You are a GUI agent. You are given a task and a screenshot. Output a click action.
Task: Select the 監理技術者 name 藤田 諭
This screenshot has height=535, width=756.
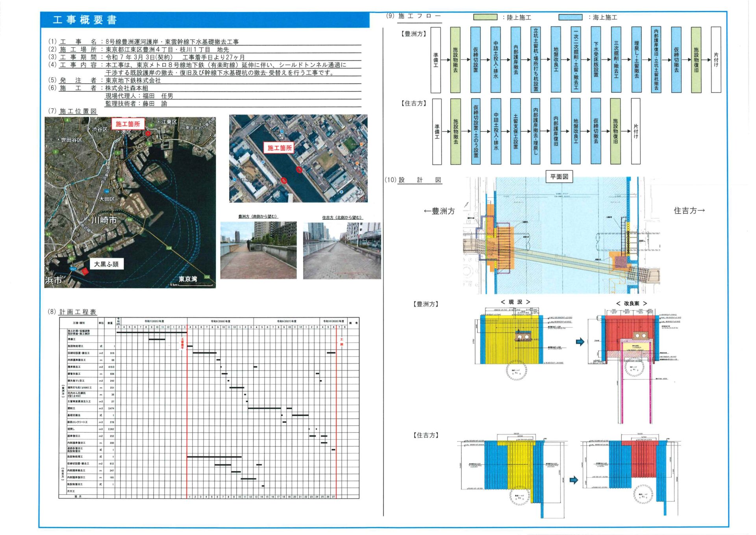point(155,104)
